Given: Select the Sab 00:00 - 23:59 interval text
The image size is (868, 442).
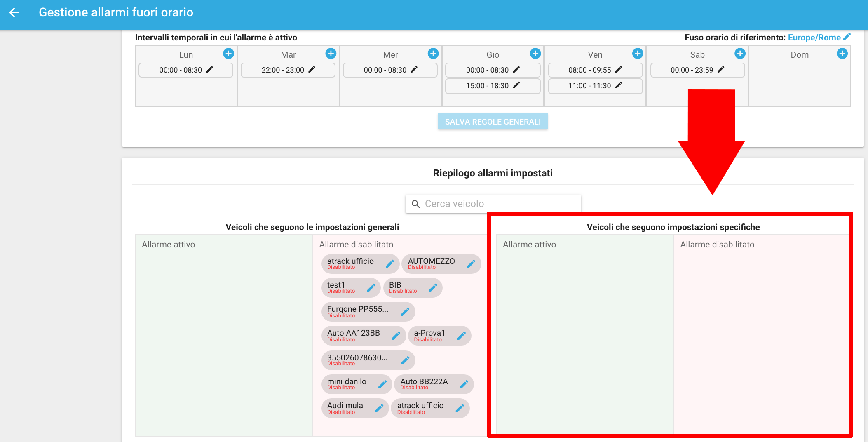Looking at the screenshot, I should click(x=692, y=70).
